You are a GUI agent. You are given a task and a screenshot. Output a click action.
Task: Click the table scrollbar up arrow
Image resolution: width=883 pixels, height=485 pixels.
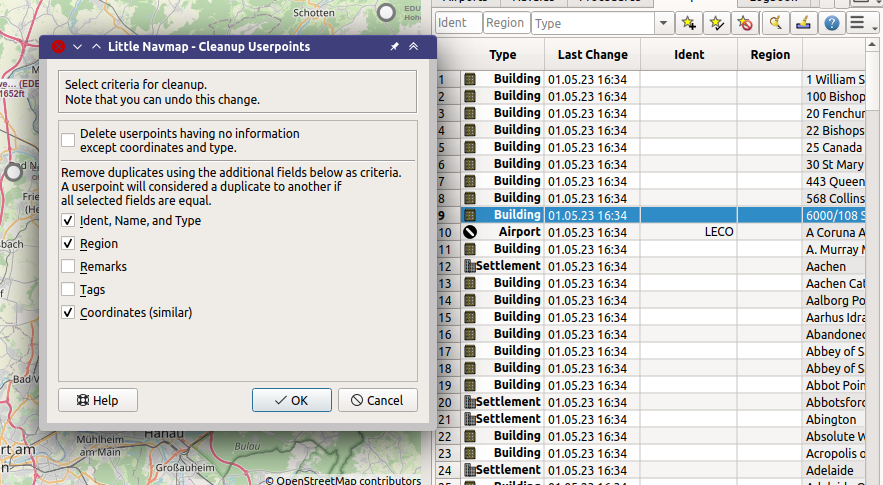point(873,45)
